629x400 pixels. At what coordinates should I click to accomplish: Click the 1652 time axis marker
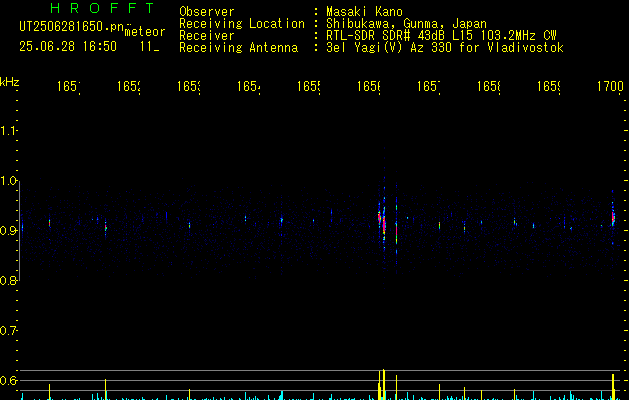click(x=128, y=86)
